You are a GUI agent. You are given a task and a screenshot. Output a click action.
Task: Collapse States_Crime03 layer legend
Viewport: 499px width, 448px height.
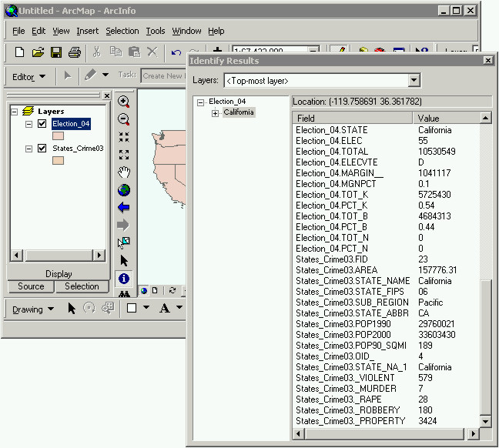tap(28, 149)
